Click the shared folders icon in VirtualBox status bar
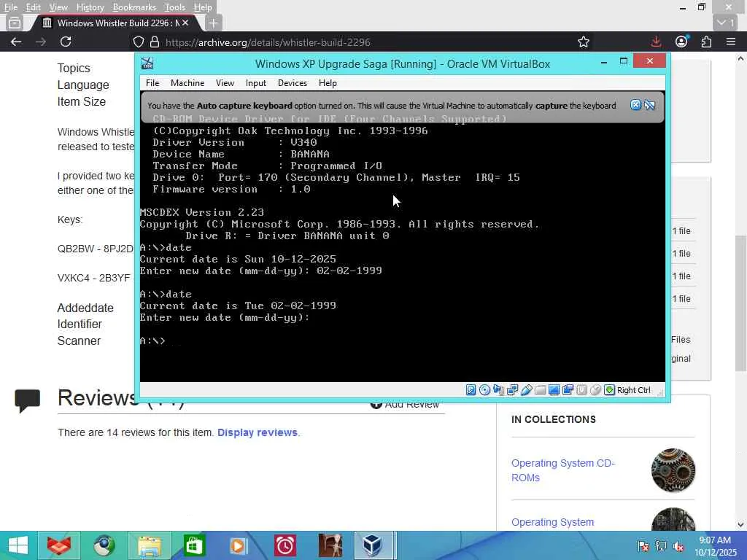This screenshot has height=560, width=747. pyautogui.click(x=541, y=390)
